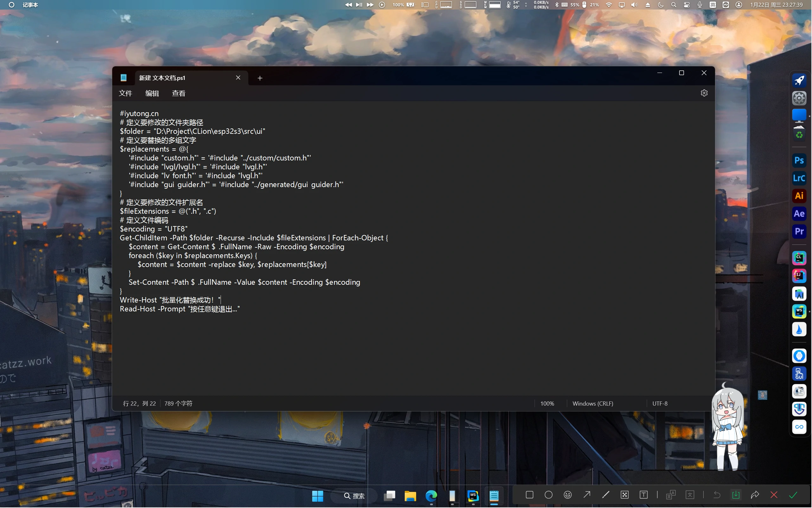Click the taskbar 搜索 search box

(354, 496)
